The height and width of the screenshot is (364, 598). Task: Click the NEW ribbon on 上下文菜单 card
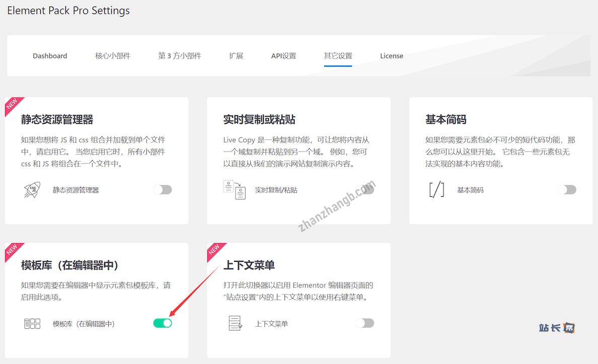215,251
